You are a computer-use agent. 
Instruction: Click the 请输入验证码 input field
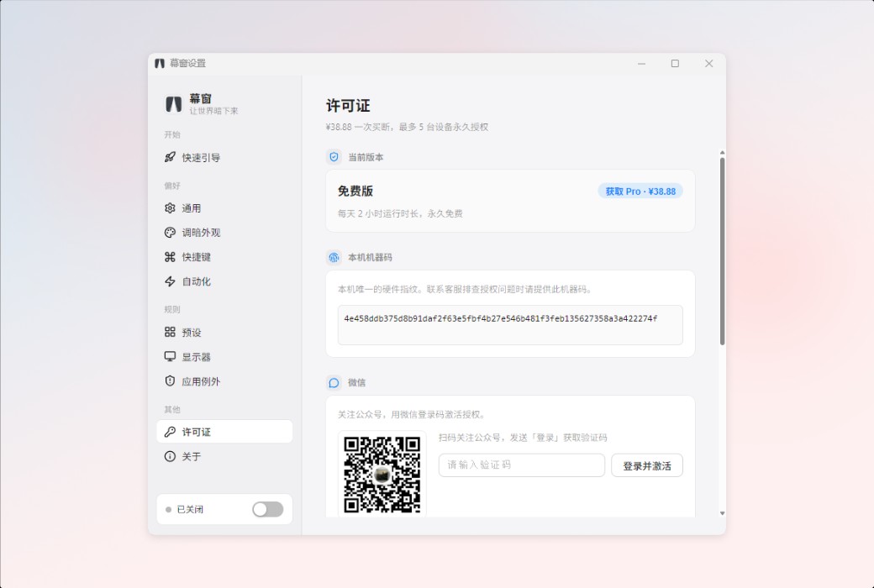pyautogui.click(x=522, y=465)
